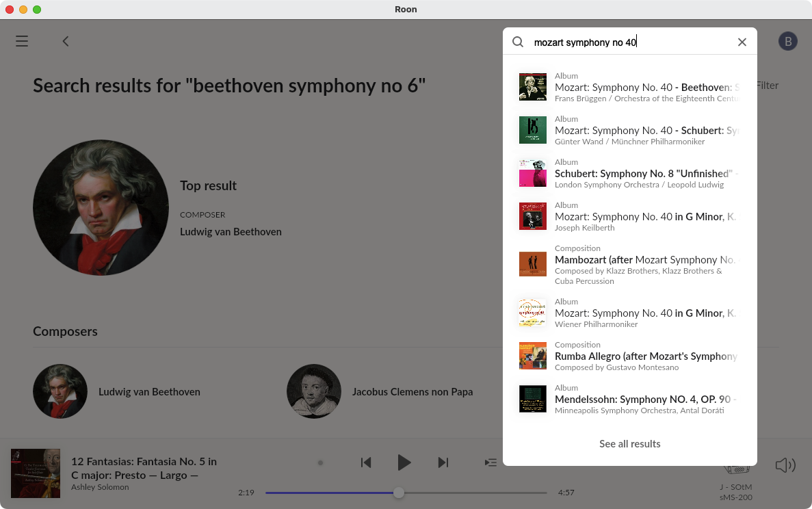Click See all results link
This screenshot has width=812, height=509.
[630, 444]
